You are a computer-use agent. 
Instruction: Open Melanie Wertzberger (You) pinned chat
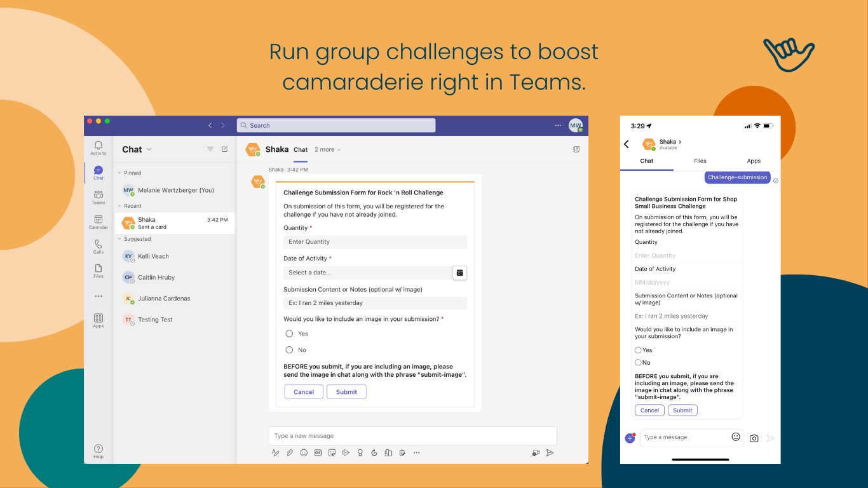click(x=174, y=190)
